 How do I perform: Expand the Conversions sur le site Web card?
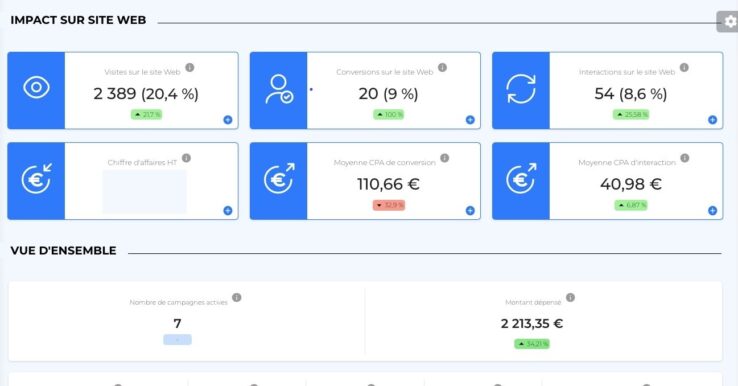click(x=470, y=120)
